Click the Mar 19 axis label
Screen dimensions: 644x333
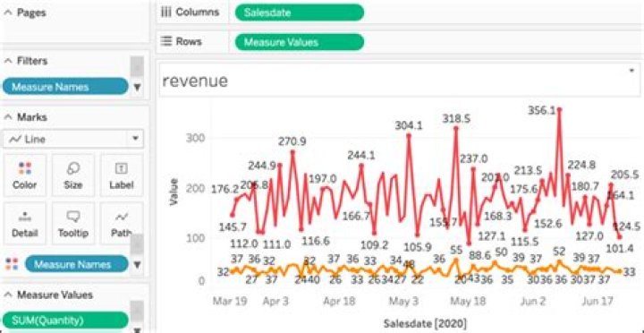coord(230,301)
